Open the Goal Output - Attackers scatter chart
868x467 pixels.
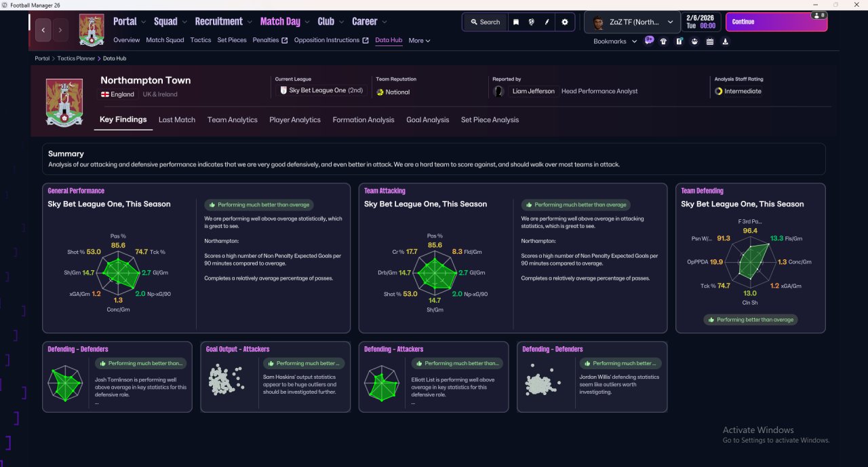[x=226, y=379]
